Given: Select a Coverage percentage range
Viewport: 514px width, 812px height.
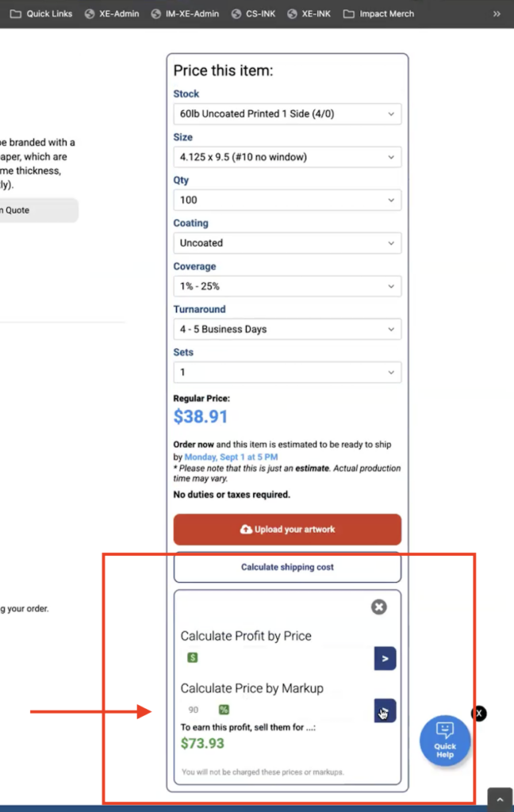Looking at the screenshot, I should point(287,286).
